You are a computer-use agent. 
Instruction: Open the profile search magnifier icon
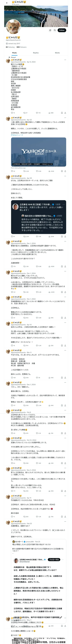pyautogui.click(x=55, y=30)
